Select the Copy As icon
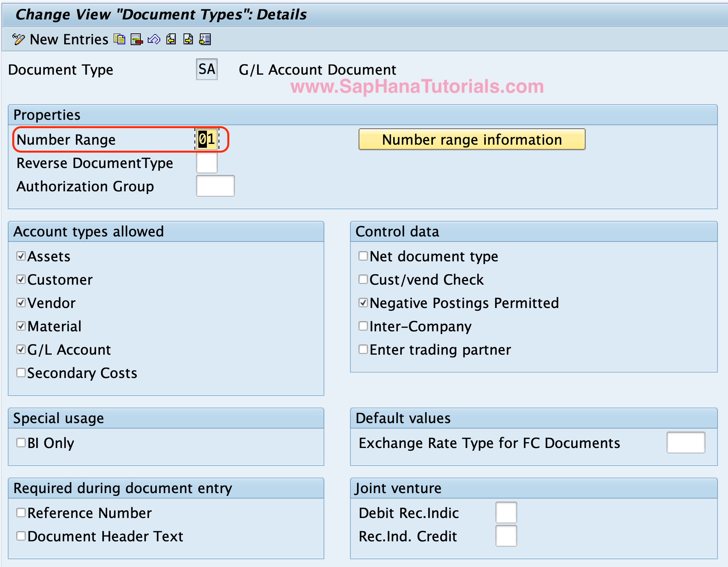Image resolution: width=728 pixels, height=567 pixels. pos(119,39)
